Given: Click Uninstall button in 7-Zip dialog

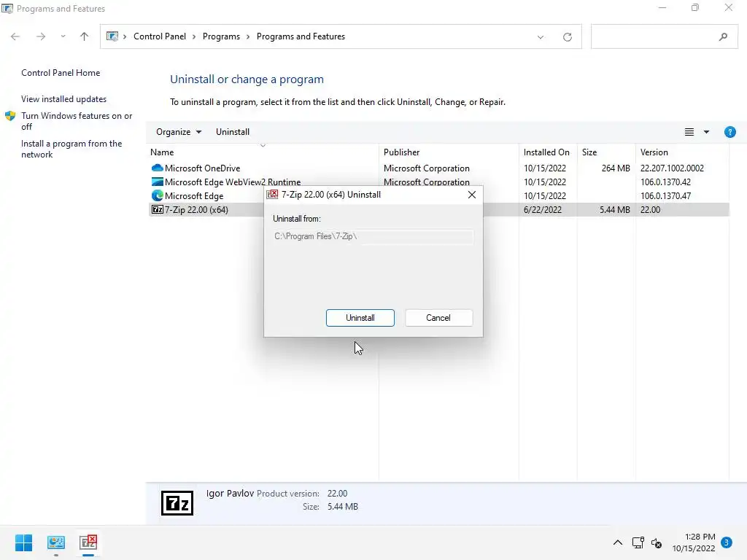Looking at the screenshot, I should click(x=360, y=318).
